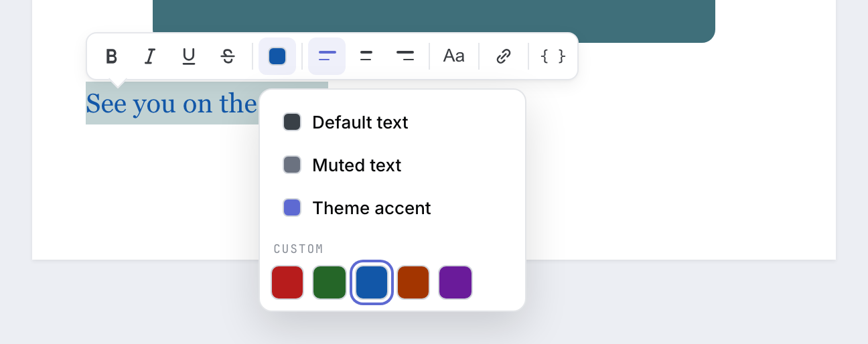The height and width of the screenshot is (344, 868).
Task: Click the highlighted 'See you on the' text
Action: coord(171,104)
